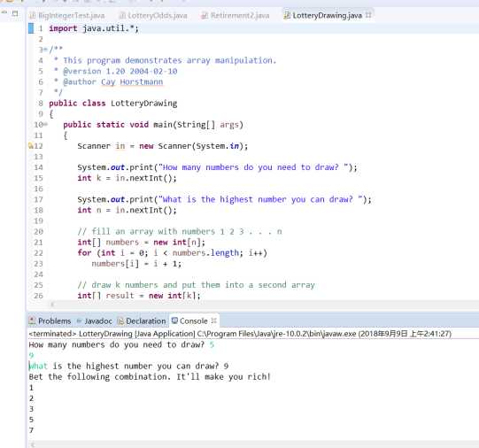Click the 'numbers[i] = i + 1;' line
The width and height of the screenshot is (479, 448).
click(x=136, y=264)
